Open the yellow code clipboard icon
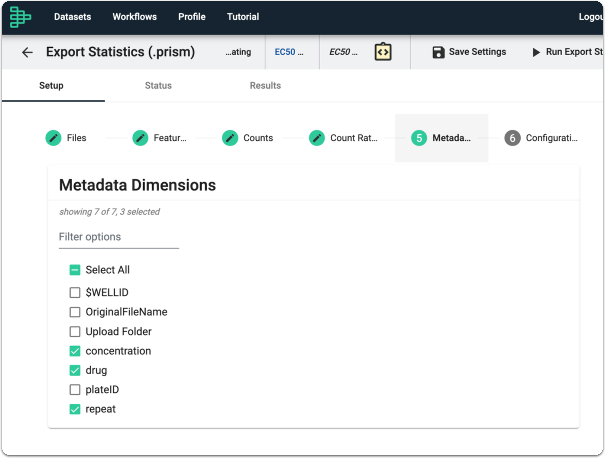 point(383,52)
